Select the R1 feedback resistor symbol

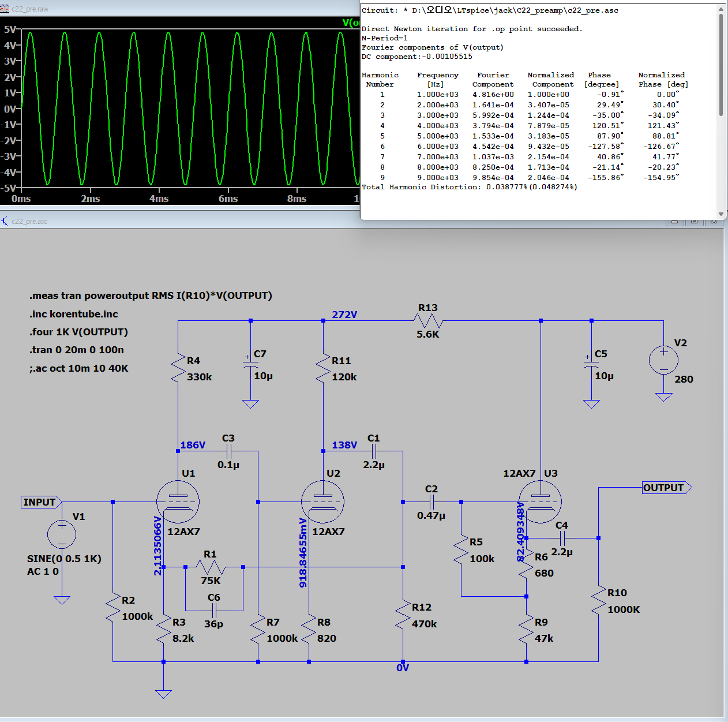[211, 567]
